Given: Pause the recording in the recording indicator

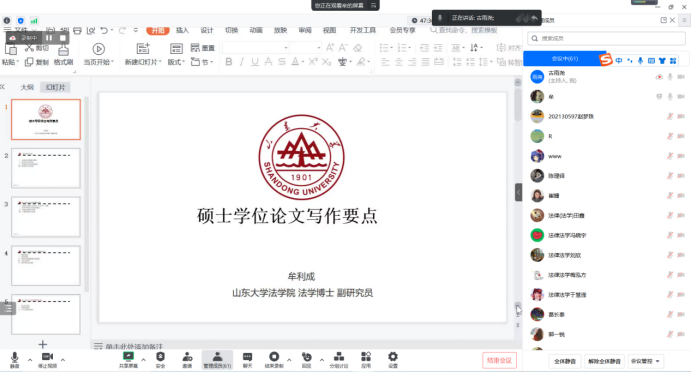Looking at the screenshot, I should coord(49,38).
